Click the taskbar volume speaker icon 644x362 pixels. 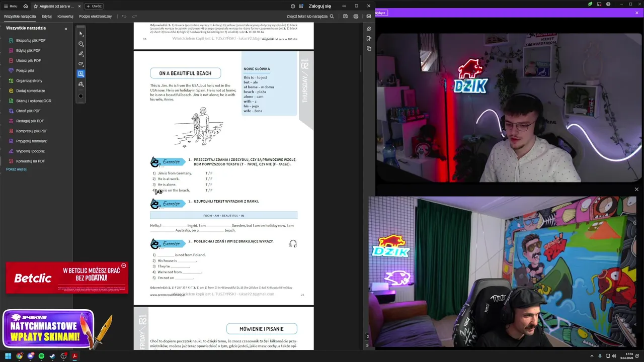coord(614,356)
